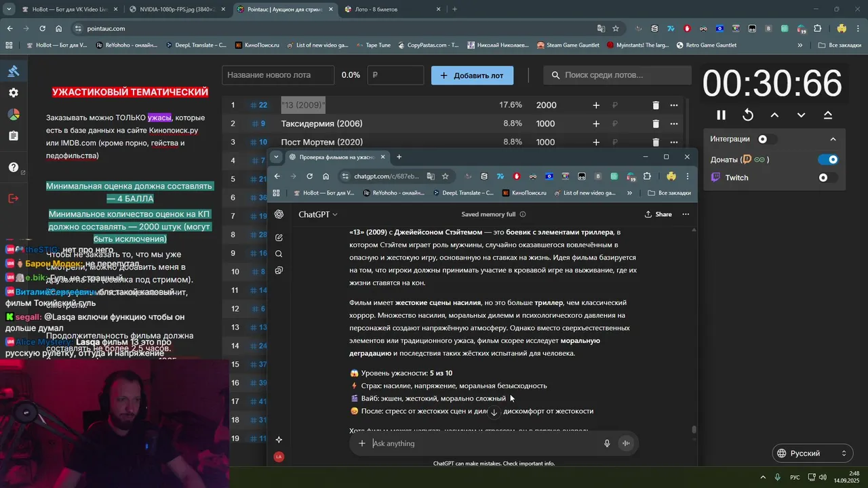Image resolution: width=868 pixels, height=488 pixels.
Task: Show hidden system tray icons chevron
Action: coord(763,477)
